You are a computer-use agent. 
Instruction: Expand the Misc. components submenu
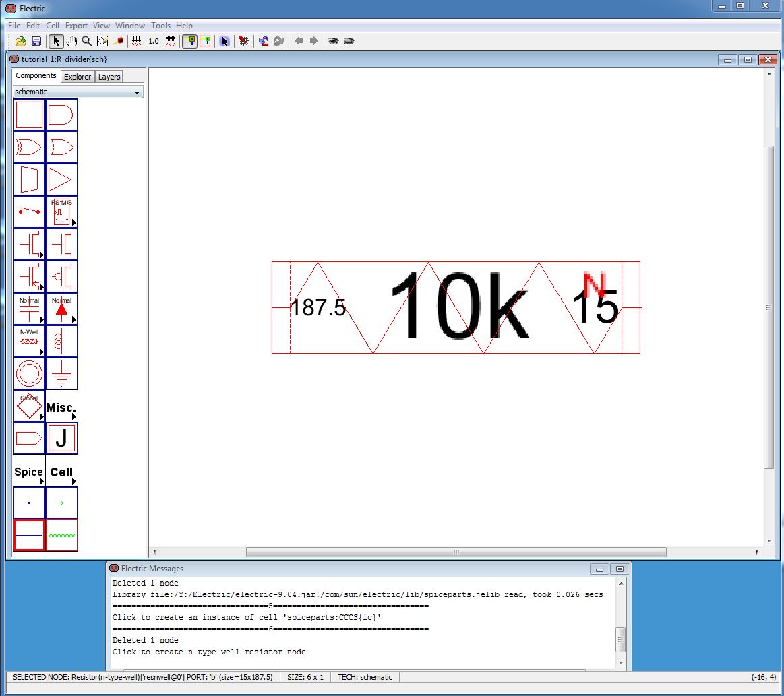point(61,406)
